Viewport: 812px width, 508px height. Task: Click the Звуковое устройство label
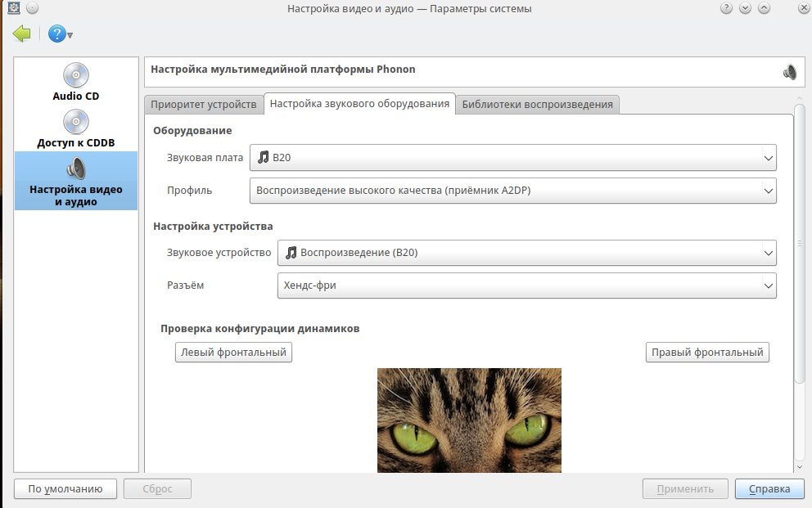[219, 253]
